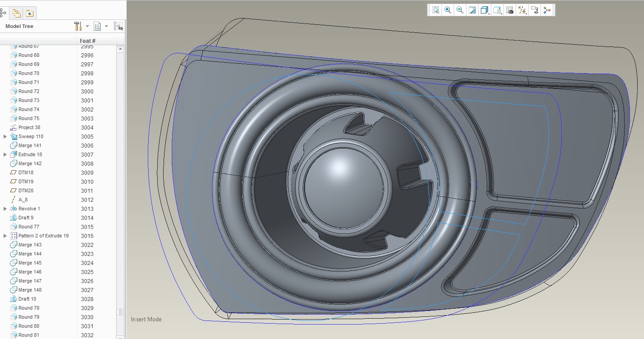644x339 pixels.
Task: Select the Draft 10 feature
Action: 27,299
